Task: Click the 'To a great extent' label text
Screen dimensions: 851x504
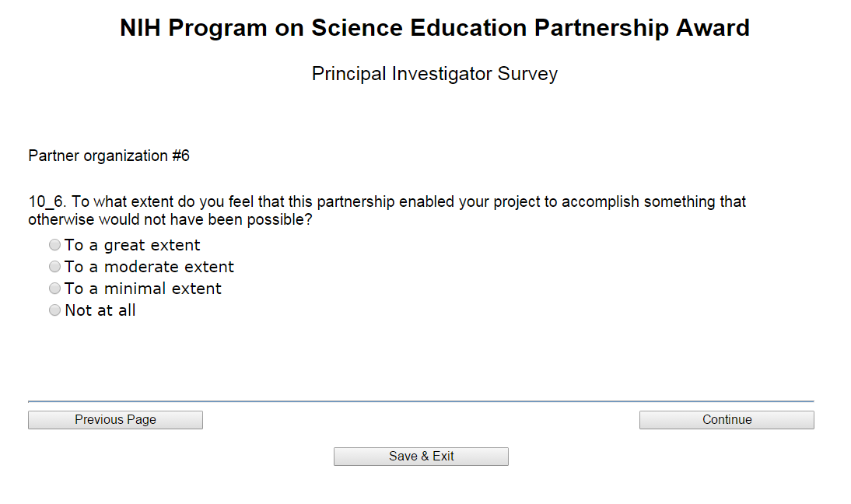Action: point(132,245)
